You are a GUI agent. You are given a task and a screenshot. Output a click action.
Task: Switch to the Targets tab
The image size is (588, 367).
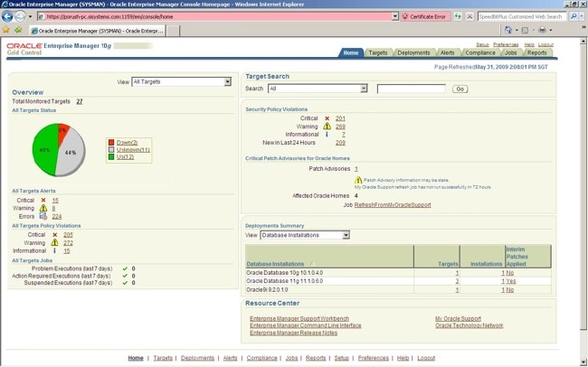point(377,52)
